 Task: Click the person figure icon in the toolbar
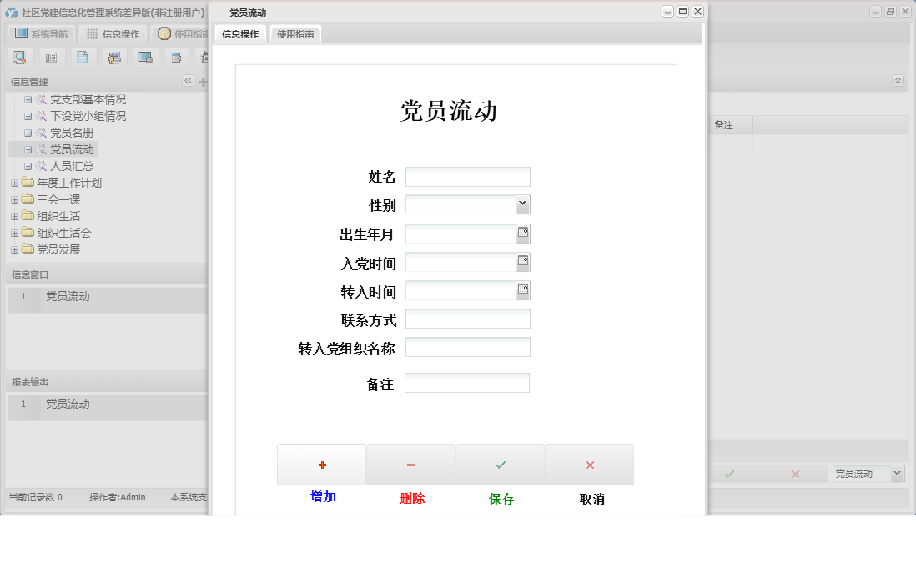point(113,57)
